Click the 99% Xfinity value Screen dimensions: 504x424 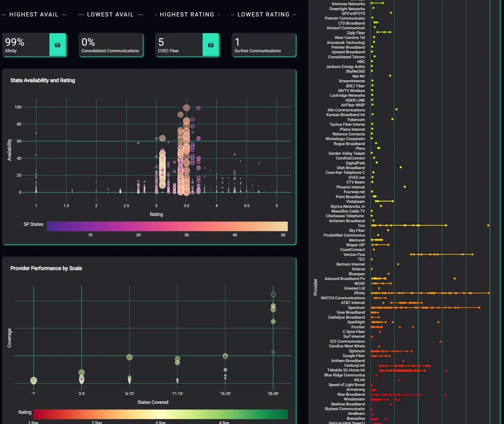[x=15, y=42]
